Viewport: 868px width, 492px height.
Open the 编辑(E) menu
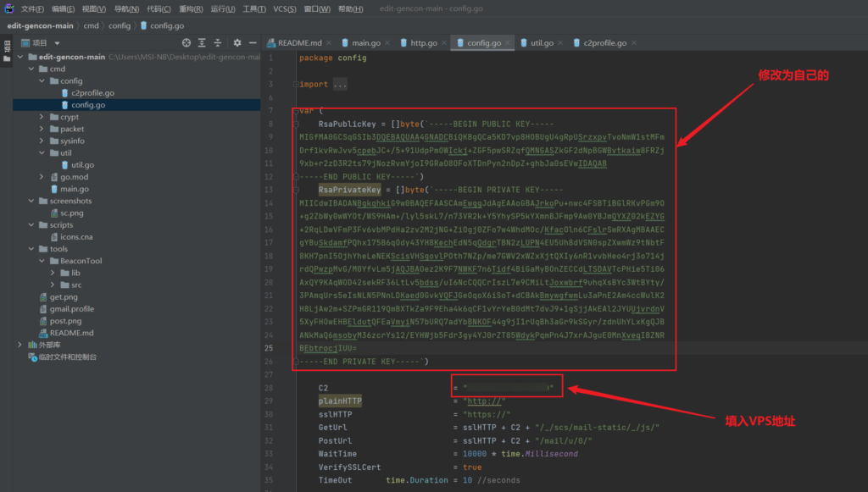pyautogui.click(x=63, y=8)
